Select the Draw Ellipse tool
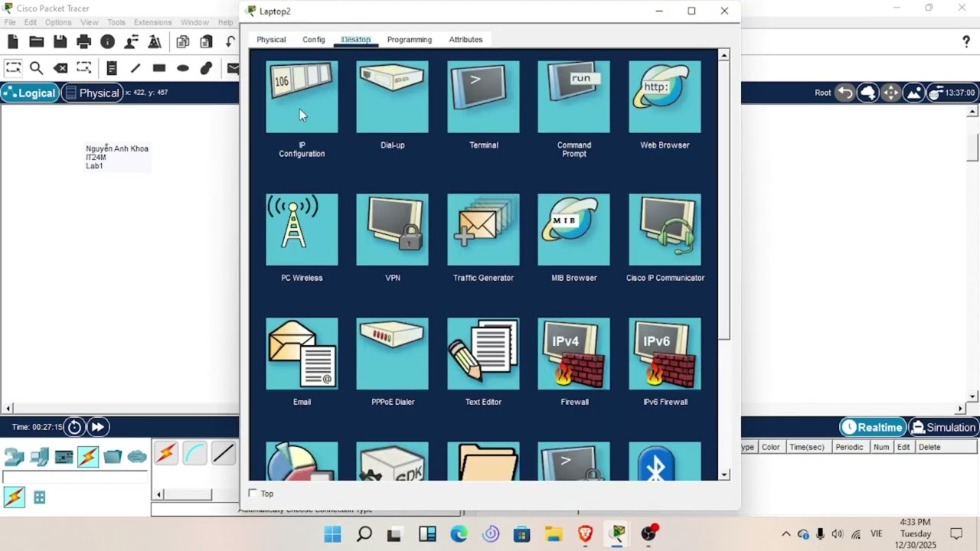Screen dimensions: 980x551 pyautogui.click(x=183, y=68)
